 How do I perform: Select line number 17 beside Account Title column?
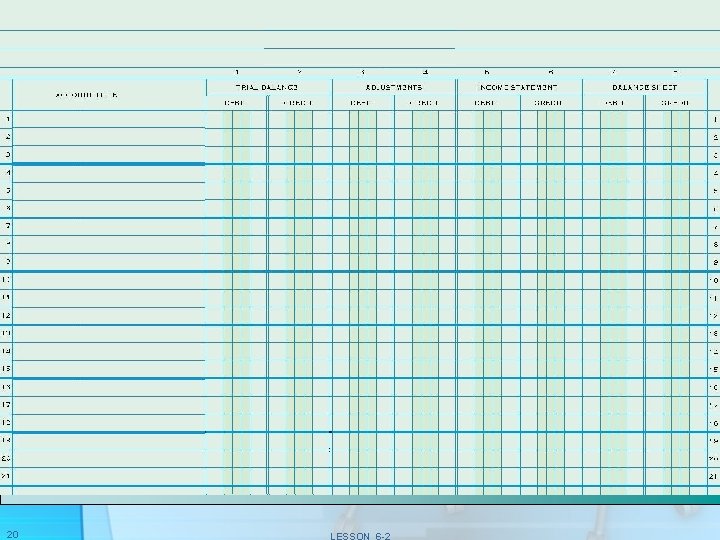6,405
